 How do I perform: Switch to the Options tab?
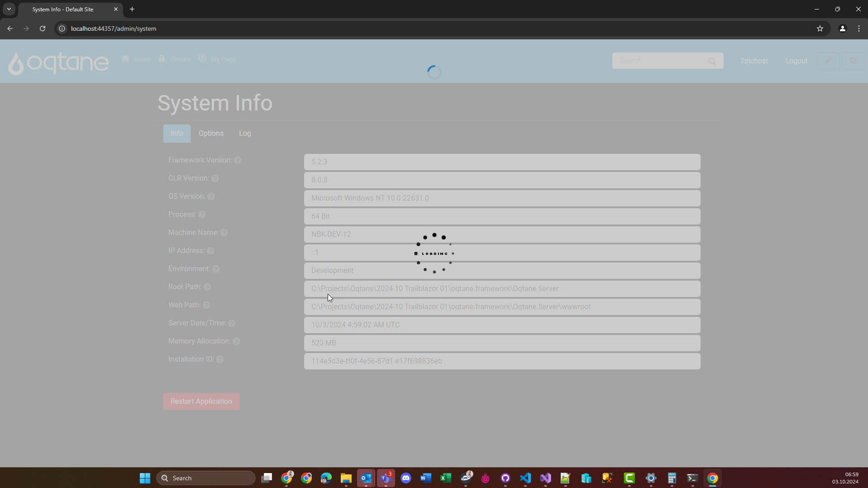click(211, 134)
